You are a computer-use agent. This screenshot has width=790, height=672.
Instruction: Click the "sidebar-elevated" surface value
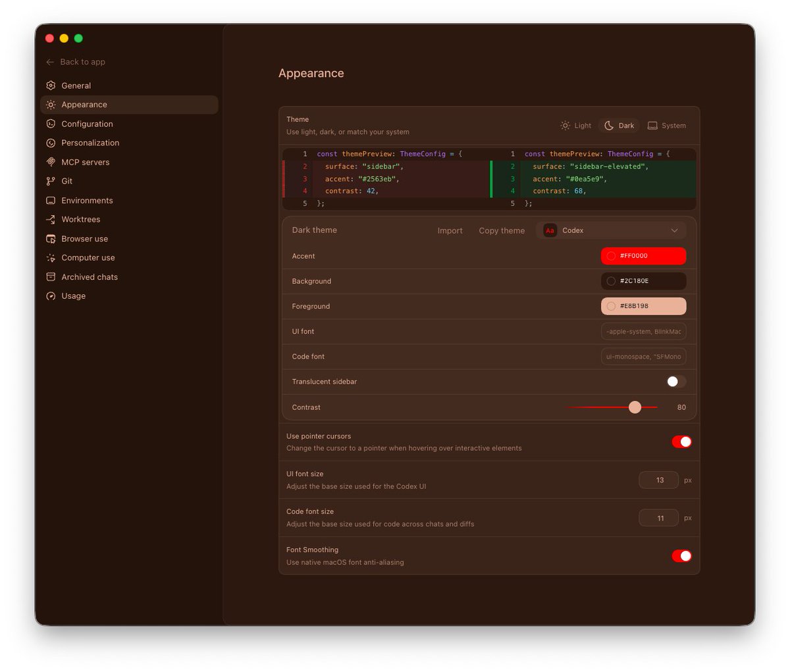click(x=609, y=167)
